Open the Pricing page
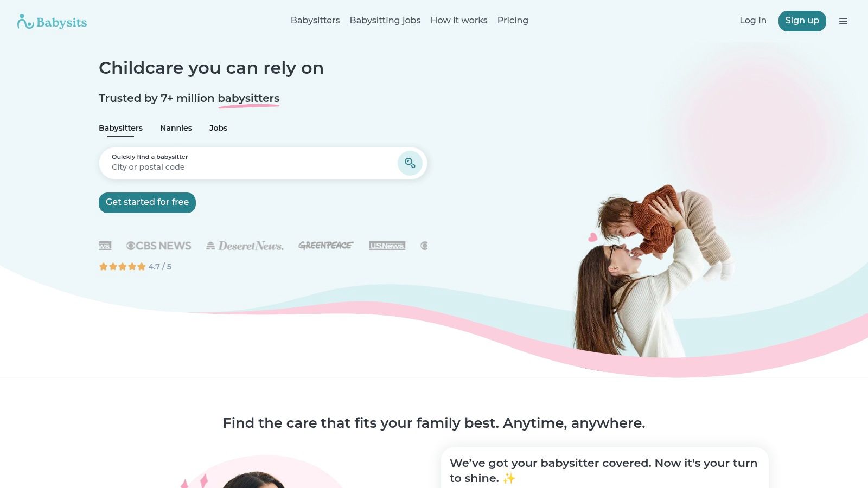Viewport: 868px width, 488px height. (x=513, y=20)
